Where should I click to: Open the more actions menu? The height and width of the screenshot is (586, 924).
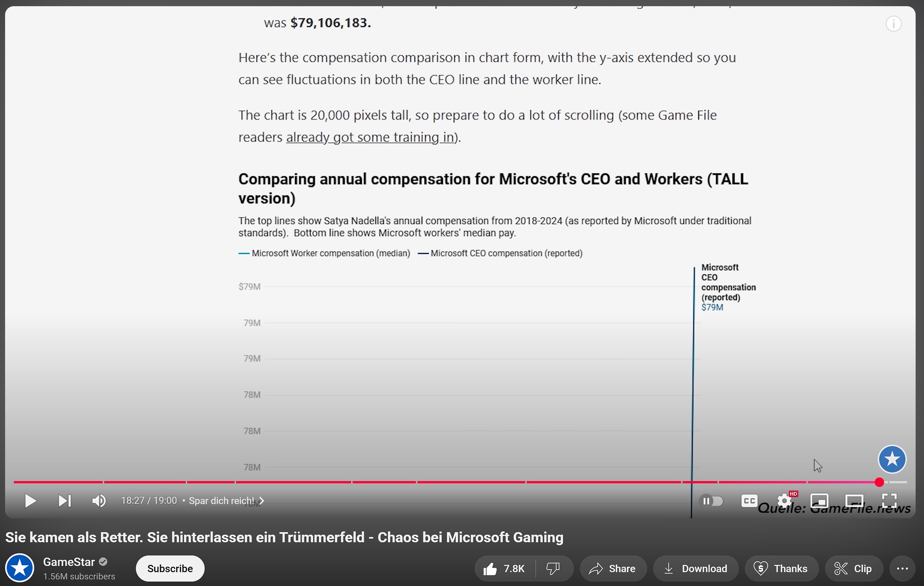tap(902, 569)
